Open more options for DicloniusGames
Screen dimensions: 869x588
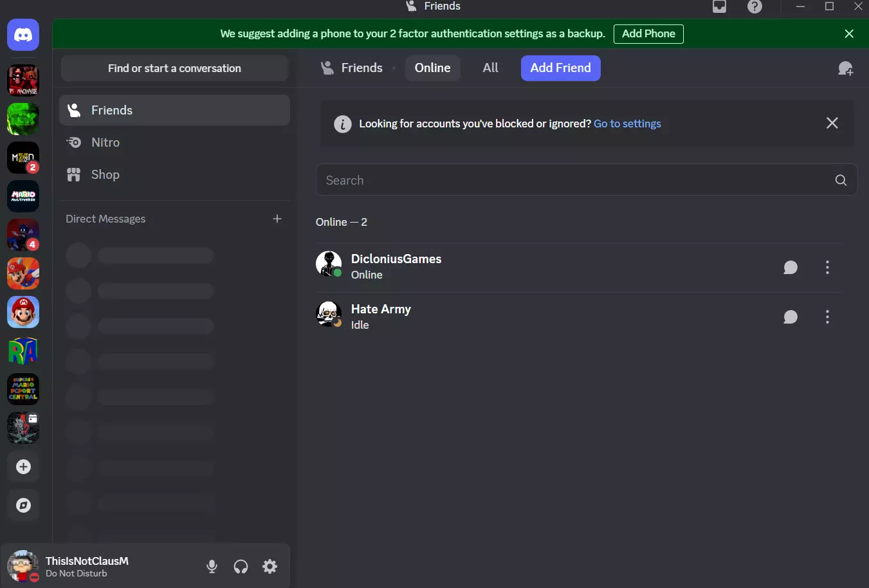pos(827,268)
